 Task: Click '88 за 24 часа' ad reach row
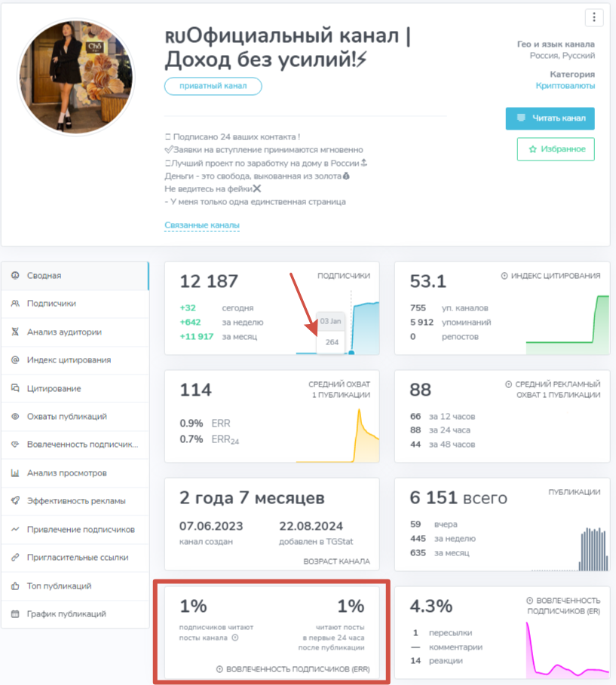440,430
